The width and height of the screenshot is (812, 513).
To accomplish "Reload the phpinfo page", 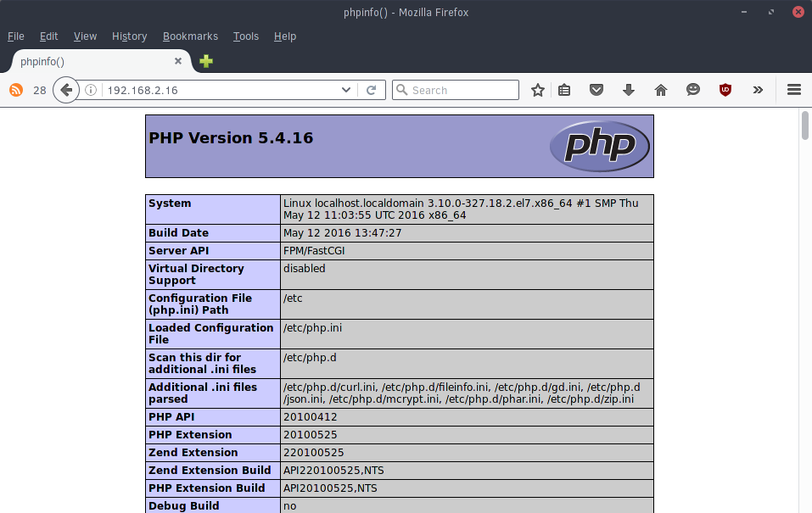I will [x=372, y=90].
